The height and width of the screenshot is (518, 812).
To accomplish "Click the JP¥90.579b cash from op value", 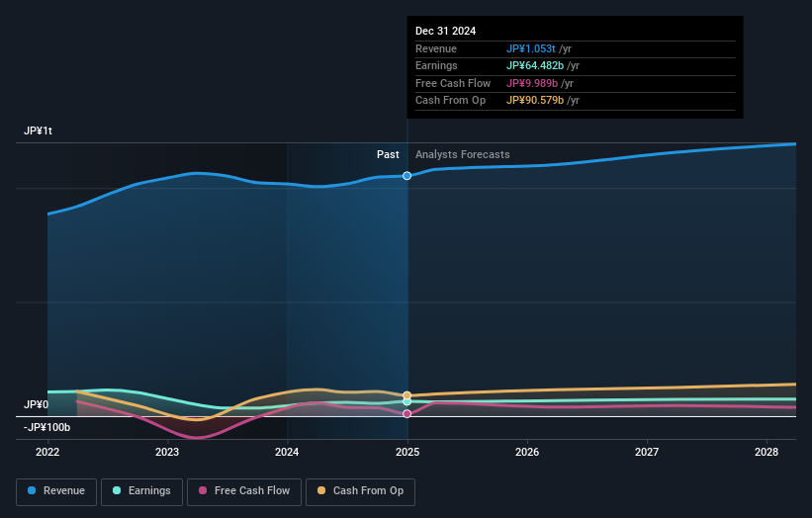I will 535,101.
